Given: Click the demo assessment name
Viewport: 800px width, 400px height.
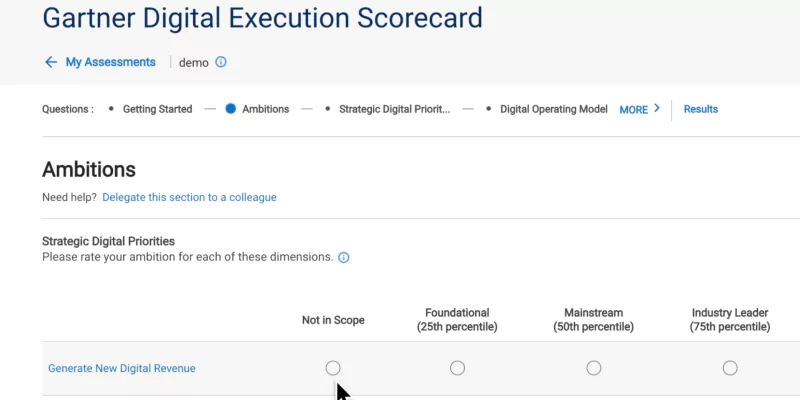Looking at the screenshot, I should tap(194, 62).
